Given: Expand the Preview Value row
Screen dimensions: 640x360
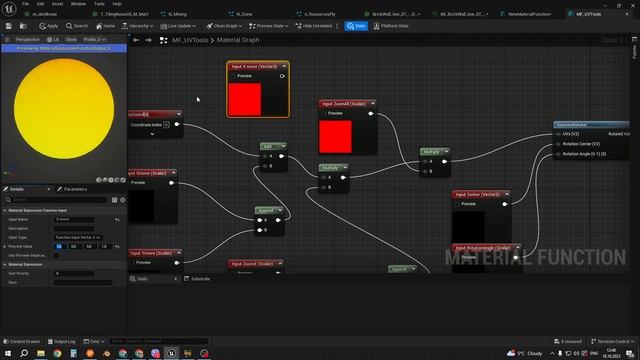Looking at the screenshot, I should [x=5, y=247].
